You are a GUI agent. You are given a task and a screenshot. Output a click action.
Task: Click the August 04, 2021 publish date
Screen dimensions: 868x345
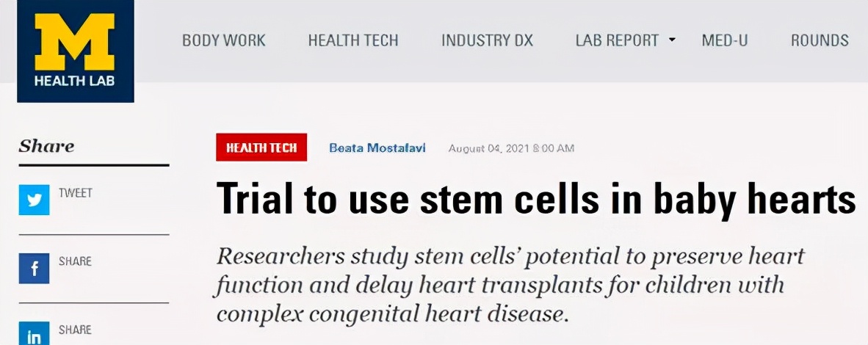point(511,148)
